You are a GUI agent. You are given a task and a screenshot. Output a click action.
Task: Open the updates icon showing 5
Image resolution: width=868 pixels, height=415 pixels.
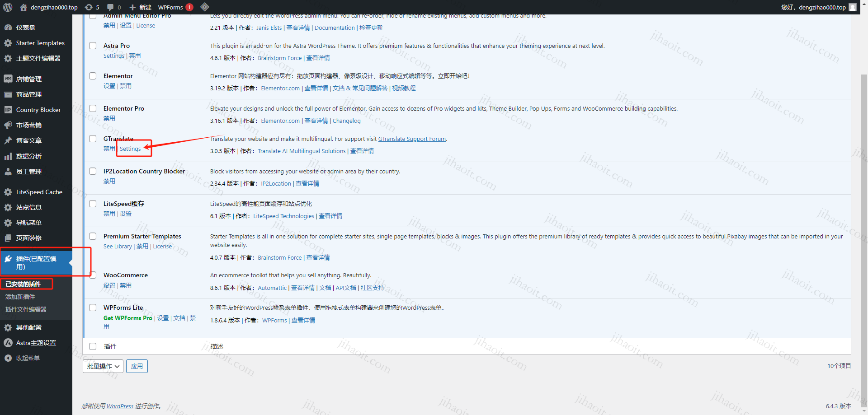click(89, 7)
